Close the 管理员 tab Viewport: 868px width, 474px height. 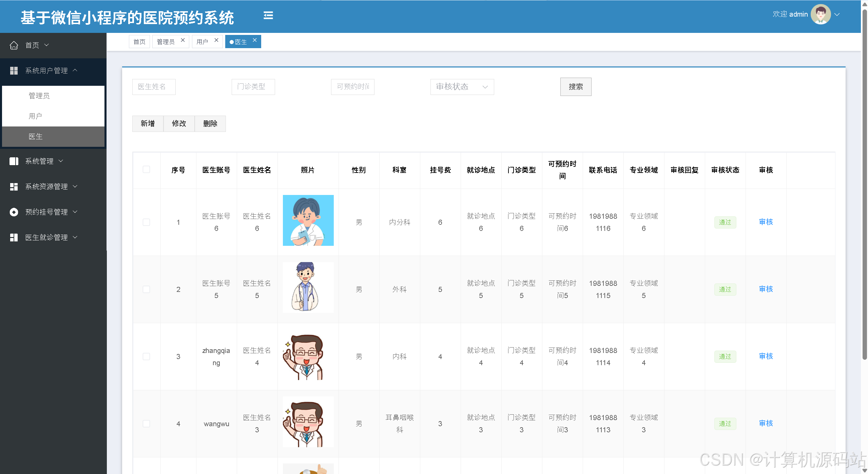coord(183,40)
